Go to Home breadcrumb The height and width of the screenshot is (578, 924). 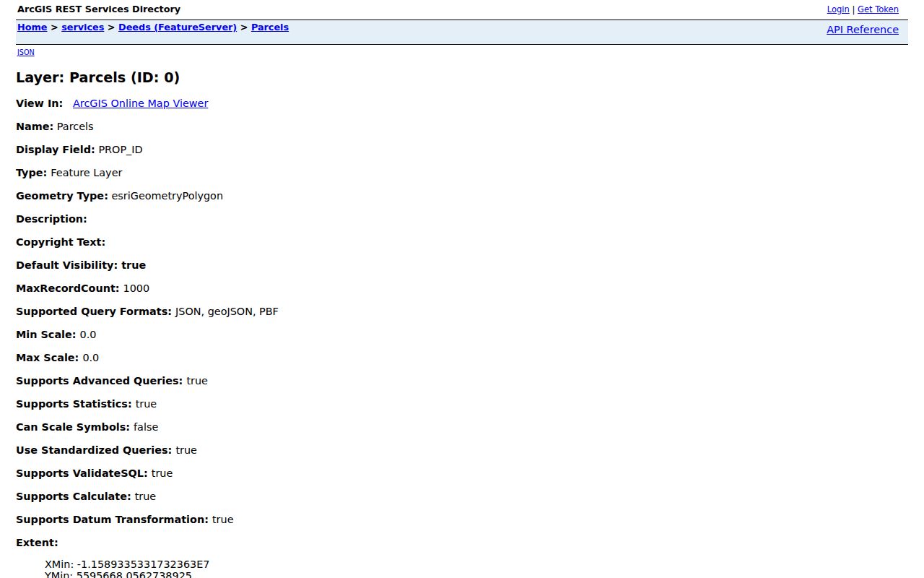(x=32, y=27)
